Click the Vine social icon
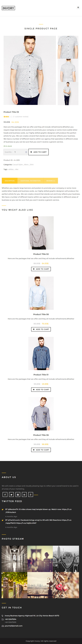Screen dimensions: 82x644 coord(18,494)
